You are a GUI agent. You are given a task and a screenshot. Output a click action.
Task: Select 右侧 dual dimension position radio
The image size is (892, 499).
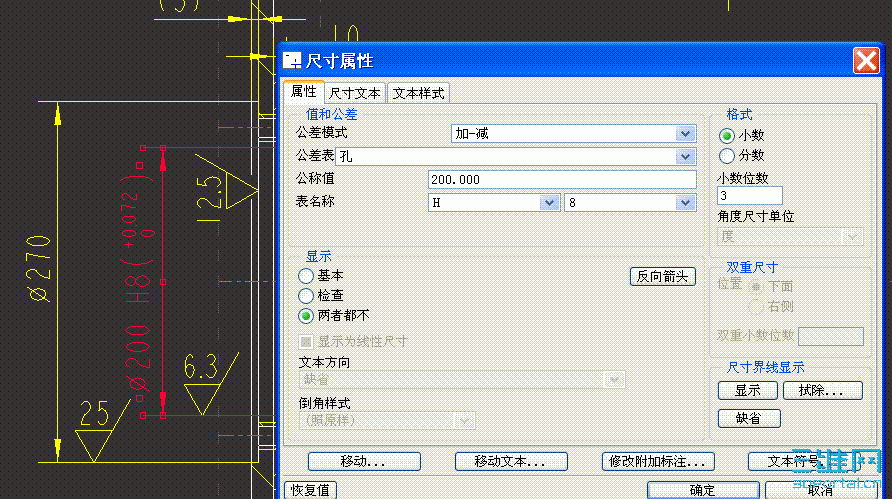[755, 307]
